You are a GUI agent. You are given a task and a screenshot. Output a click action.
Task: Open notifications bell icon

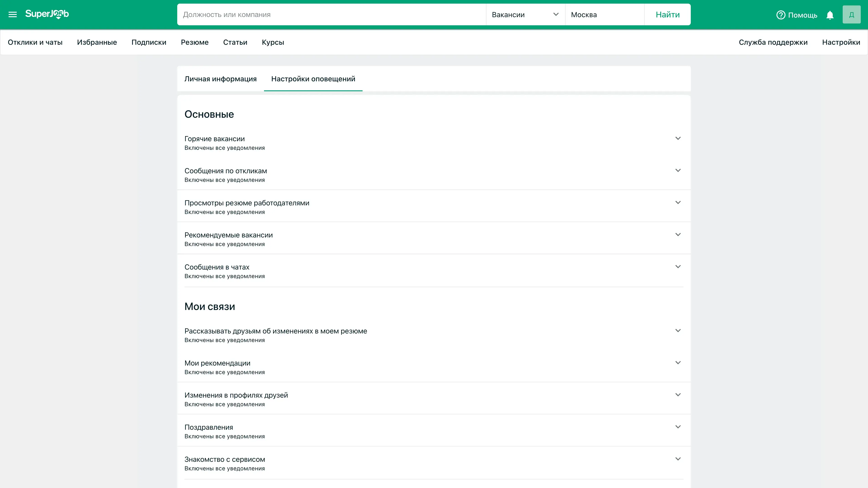point(830,15)
